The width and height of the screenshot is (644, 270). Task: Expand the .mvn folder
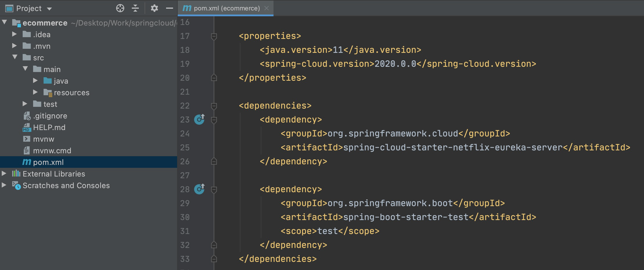14,46
